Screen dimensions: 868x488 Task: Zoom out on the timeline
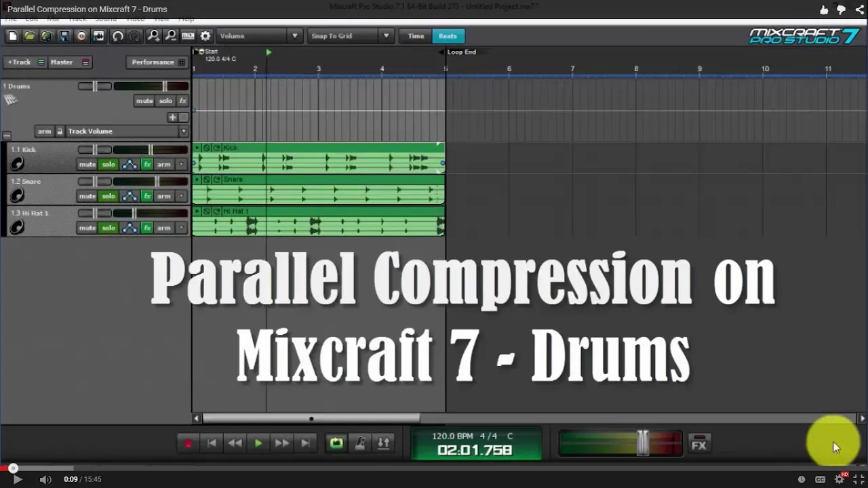point(171,36)
